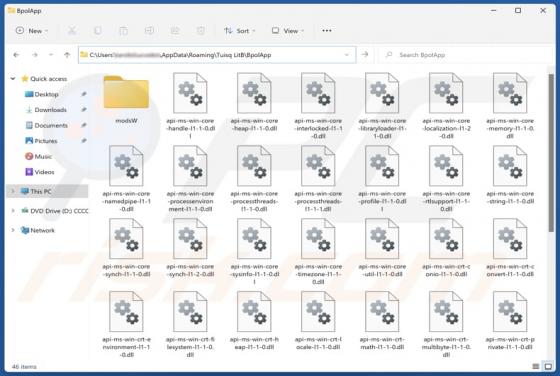Open Videos in Quick access
Screen dimensions: 560x376
(x=44, y=172)
